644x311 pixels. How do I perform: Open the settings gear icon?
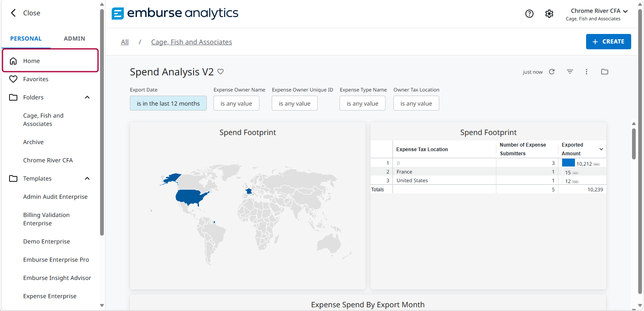coord(549,14)
